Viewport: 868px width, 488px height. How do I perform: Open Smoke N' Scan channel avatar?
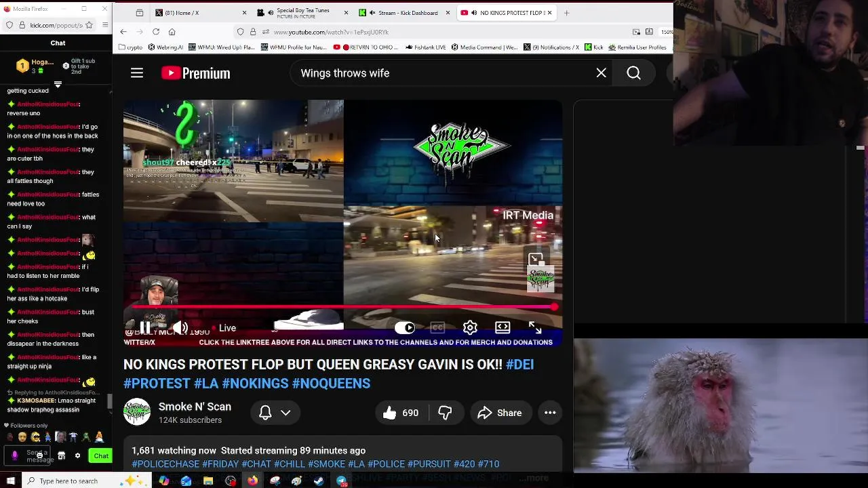[137, 412]
